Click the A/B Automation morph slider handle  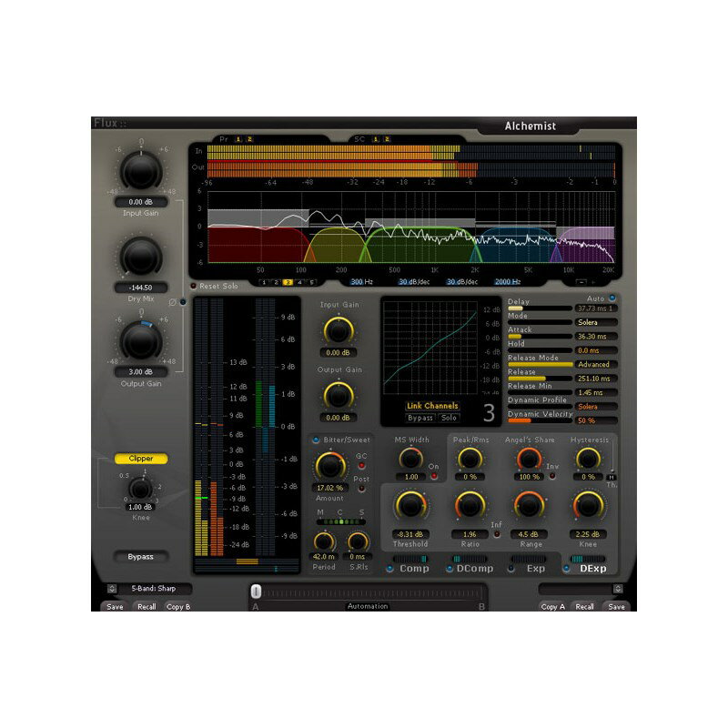[x=257, y=591]
